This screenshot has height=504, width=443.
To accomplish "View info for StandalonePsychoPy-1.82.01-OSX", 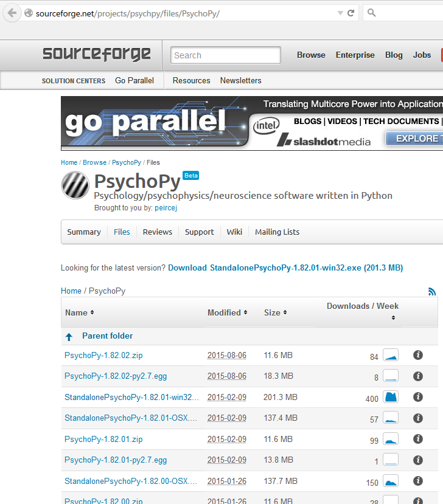I will click(418, 418).
